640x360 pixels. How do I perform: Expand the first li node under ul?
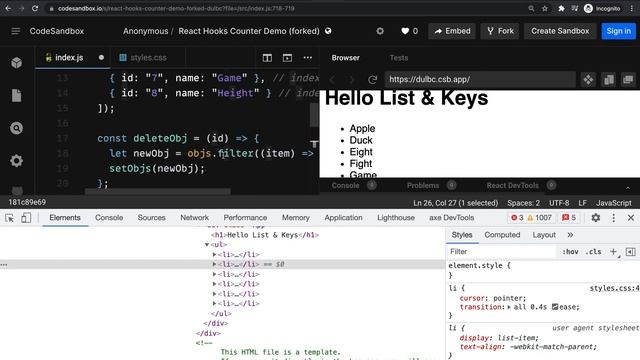214,254
